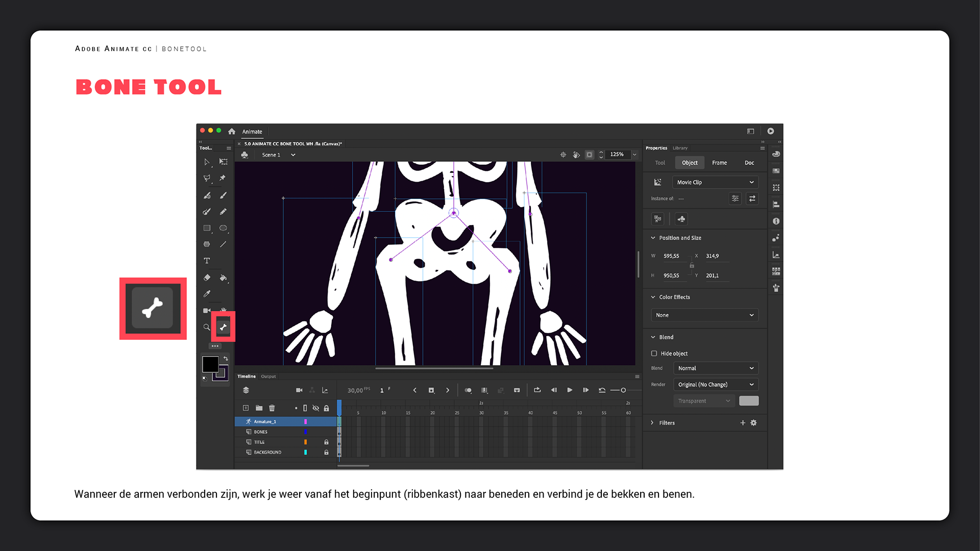The height and width of the screenshot is (551, 980).
Task: Click the black stroke color swatch
Action: click(210, 364)
